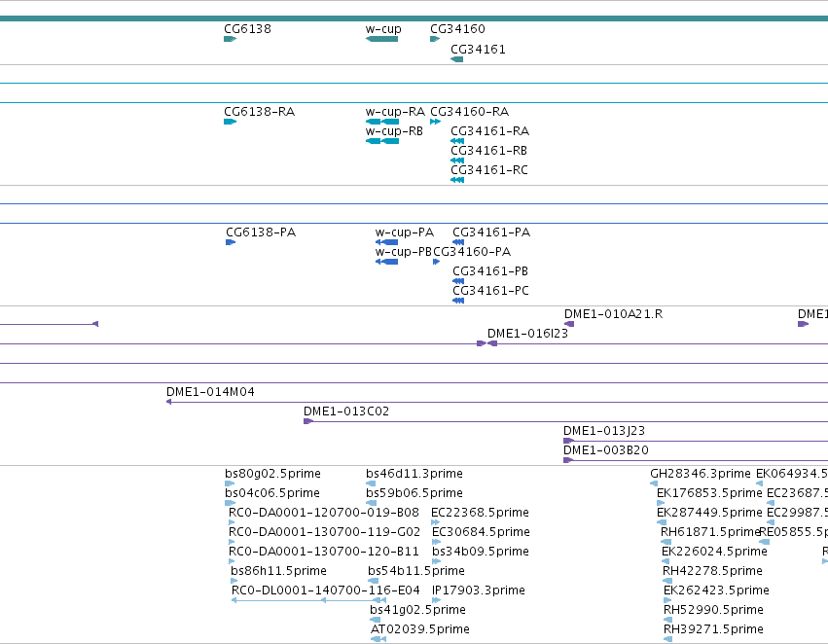Click the CG34161-RC transcript label

[489, 170]
